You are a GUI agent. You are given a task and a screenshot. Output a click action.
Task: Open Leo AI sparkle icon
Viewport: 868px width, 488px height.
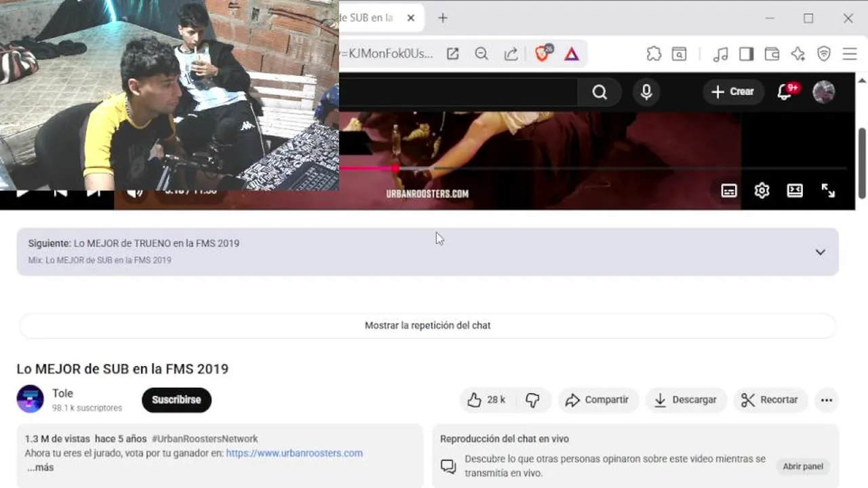(798, 54)
